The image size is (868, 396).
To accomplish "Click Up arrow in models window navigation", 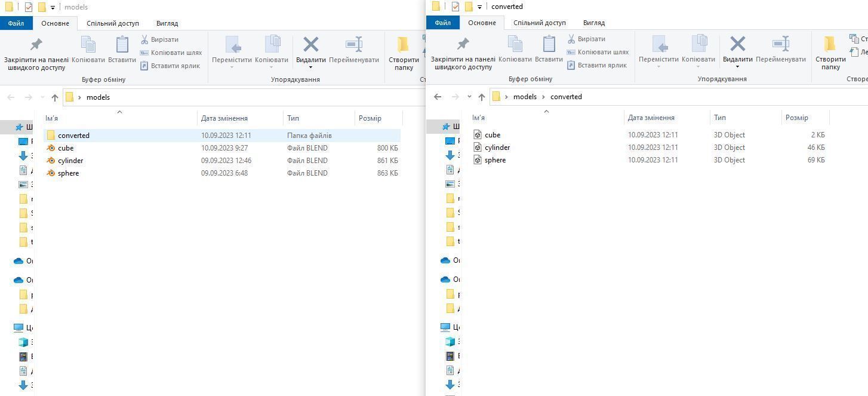I will [x=55, y=97].
